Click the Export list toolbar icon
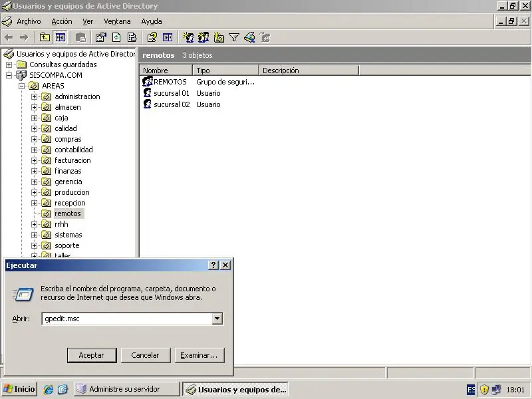 (132, 37)
